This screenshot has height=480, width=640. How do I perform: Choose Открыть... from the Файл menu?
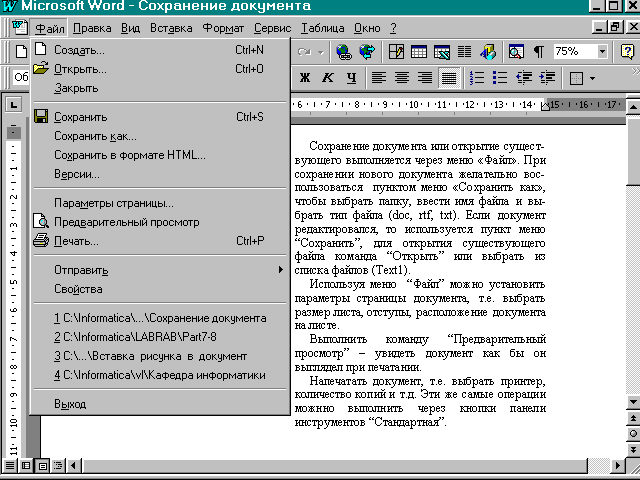click(159, 69)
